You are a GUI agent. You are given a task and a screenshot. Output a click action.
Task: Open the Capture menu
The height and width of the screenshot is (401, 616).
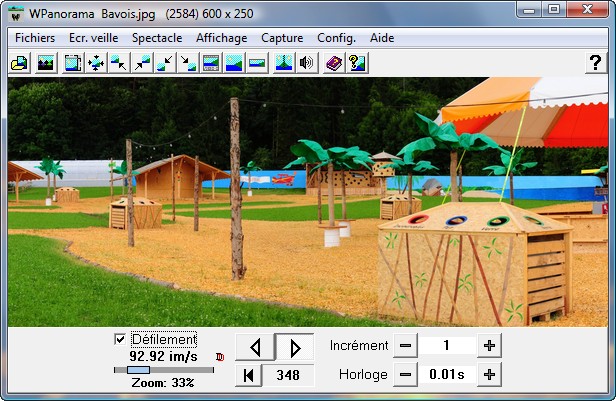tap(282, 38)
